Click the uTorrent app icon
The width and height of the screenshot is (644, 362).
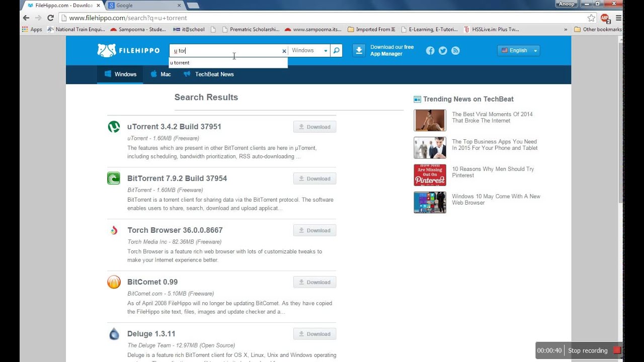114,127
